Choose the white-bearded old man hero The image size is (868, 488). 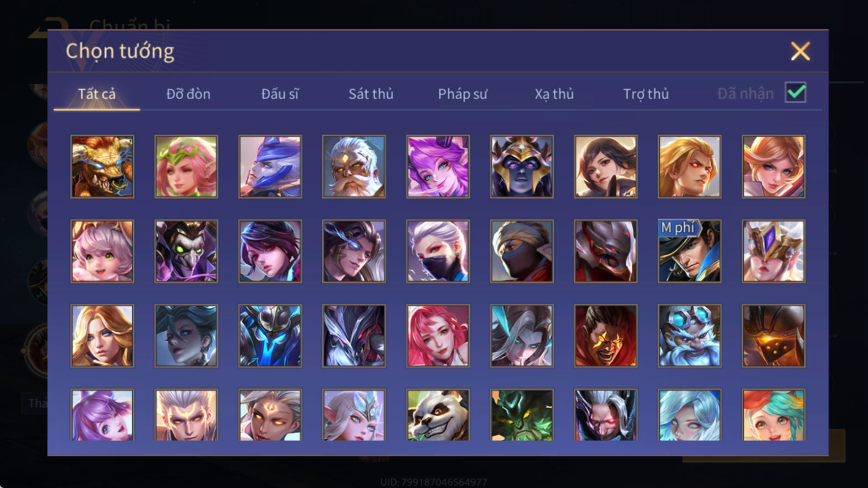pos(354,167)
